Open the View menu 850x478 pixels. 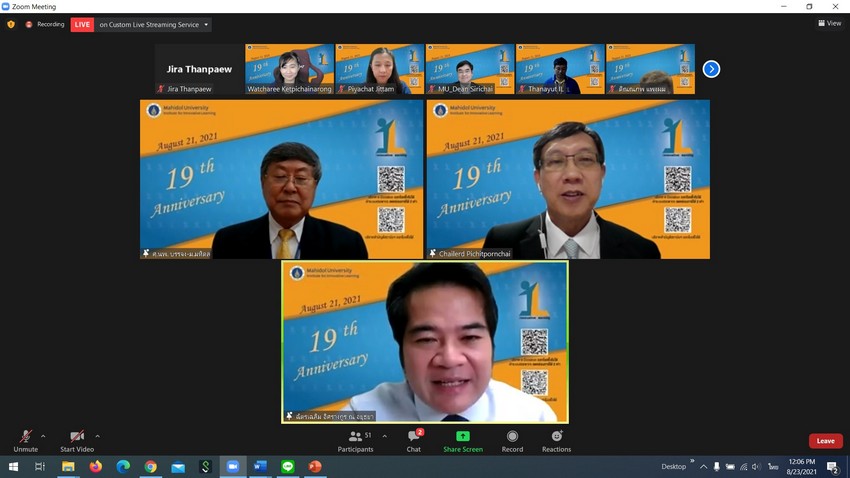[829, 24]
